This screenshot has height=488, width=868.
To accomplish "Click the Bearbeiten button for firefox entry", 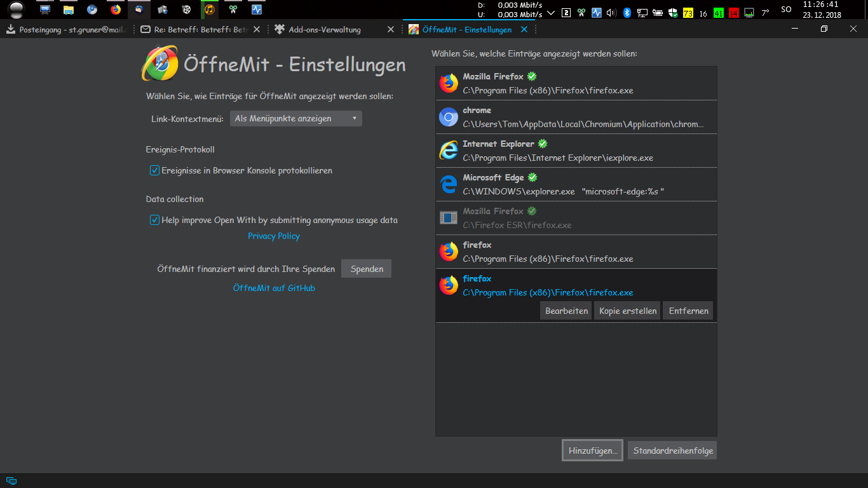I will coord(566,311).
